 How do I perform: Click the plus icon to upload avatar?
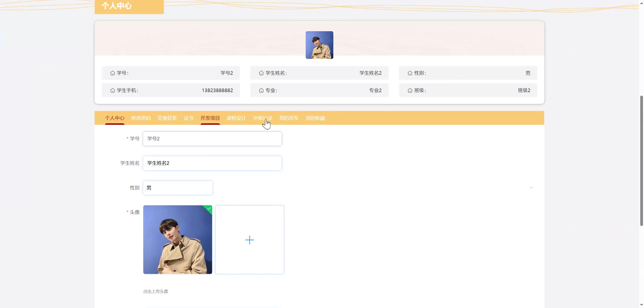pos(249,240)
